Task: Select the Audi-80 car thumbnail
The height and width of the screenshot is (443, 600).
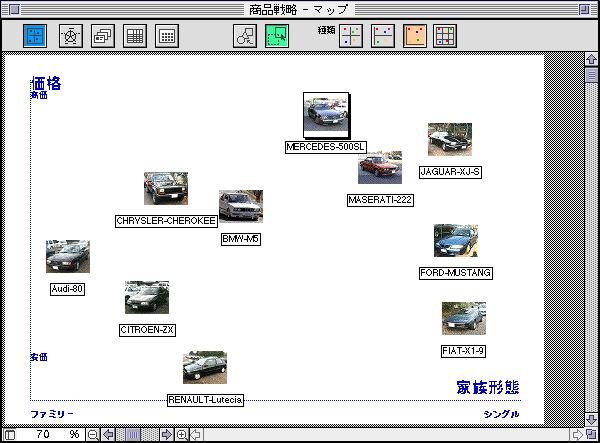Action: [68, 256]
